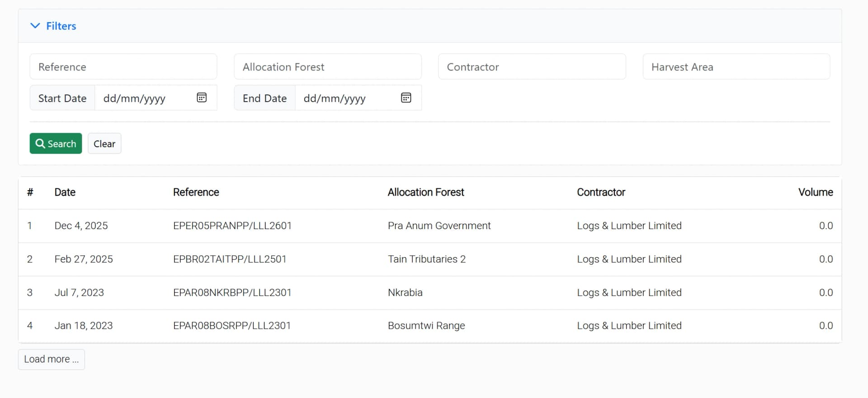Click the Contractor filter input

tap(532, 67)
